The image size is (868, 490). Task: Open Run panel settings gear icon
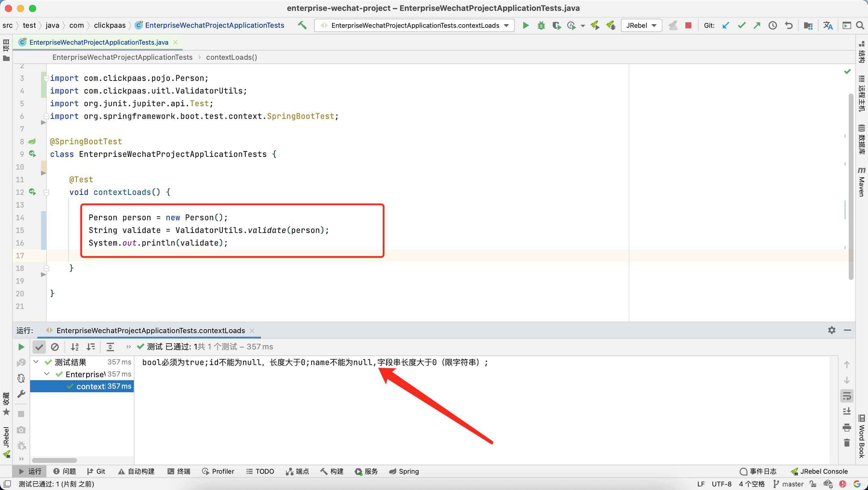click(x=832, y=330)
